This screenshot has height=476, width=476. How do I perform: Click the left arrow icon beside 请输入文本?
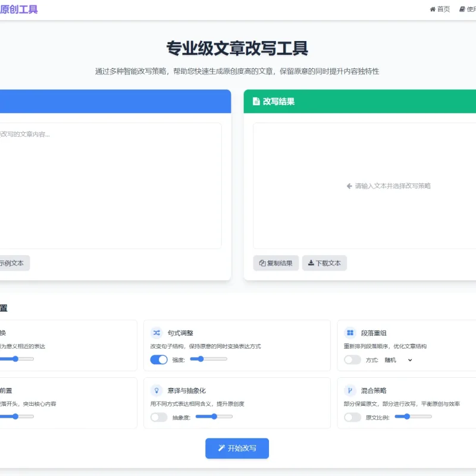pos(349,186)
